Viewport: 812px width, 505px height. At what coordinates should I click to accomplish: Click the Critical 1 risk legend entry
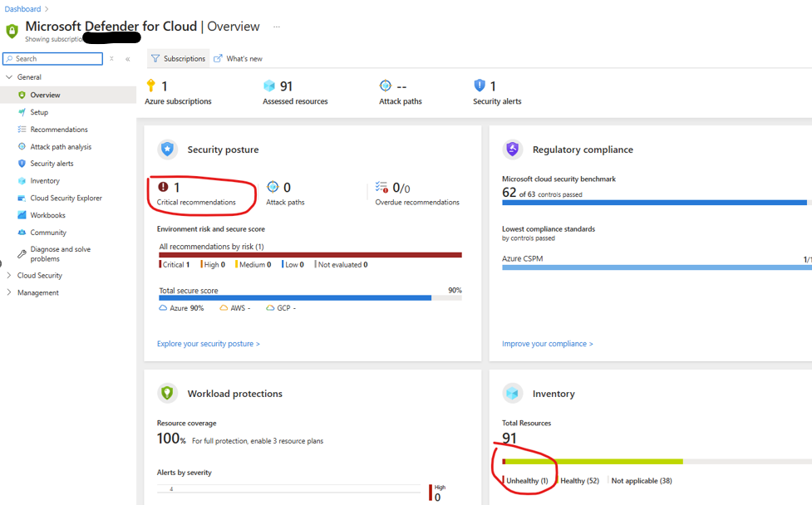pos(175,264)
